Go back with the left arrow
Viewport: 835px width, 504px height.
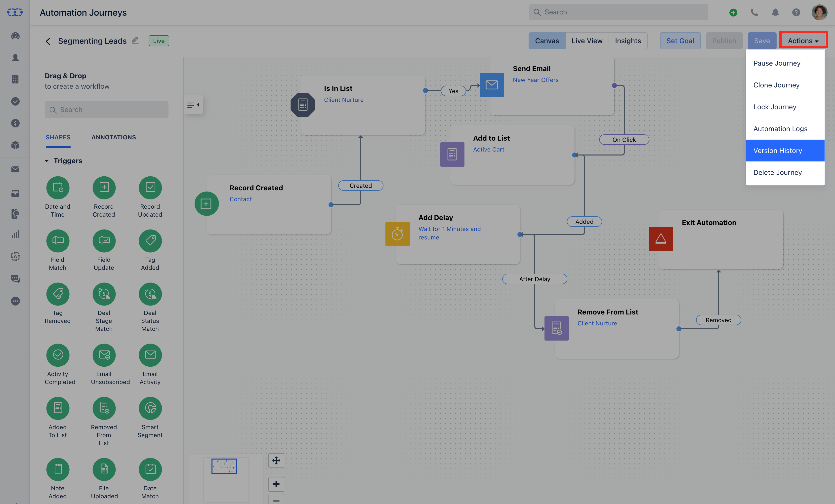(x=48, y=41)
